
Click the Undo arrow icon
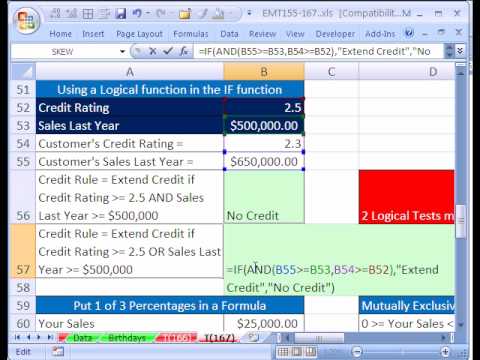tap(137, 13)
